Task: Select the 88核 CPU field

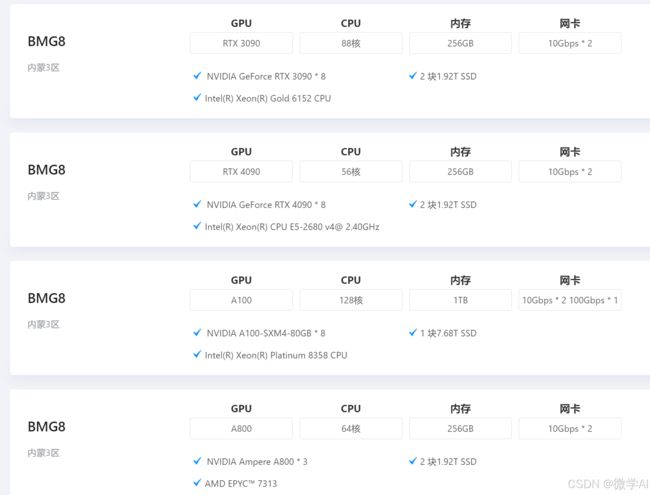Action: pyautogui.click(x=351, y=43)
